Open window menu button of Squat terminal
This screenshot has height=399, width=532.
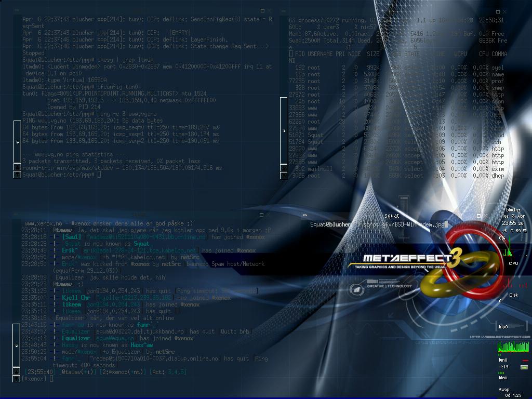(304, 216)
